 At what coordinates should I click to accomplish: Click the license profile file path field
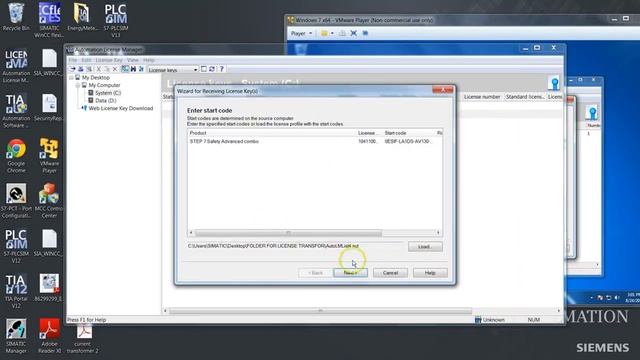pyautogui.click(x=296, y=246)
